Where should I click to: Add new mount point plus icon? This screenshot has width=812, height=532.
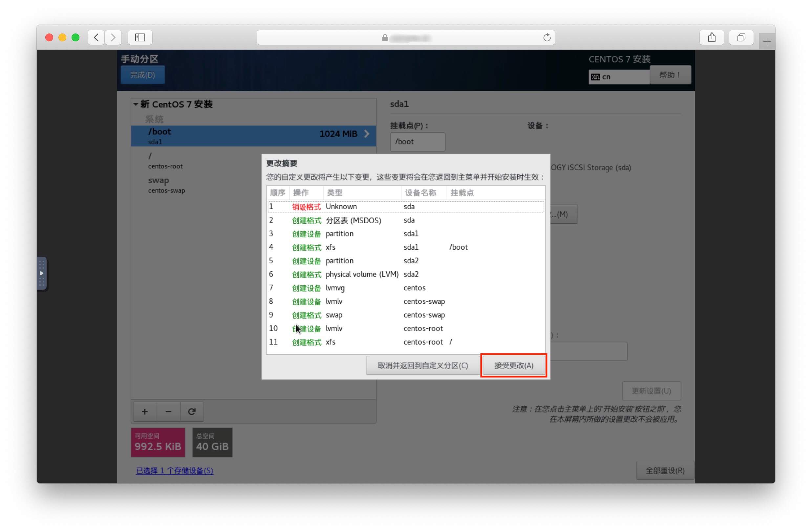(145, 411)
